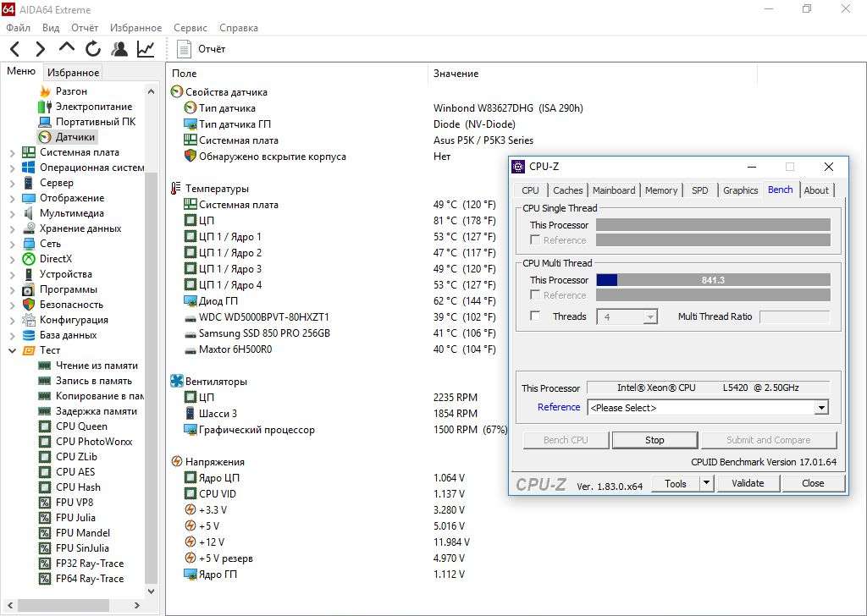Image resolution: width=867 pixels, height=616 pixels.
Task: Open CPU ZLib benchmark
Action: (x=68, y=457)
